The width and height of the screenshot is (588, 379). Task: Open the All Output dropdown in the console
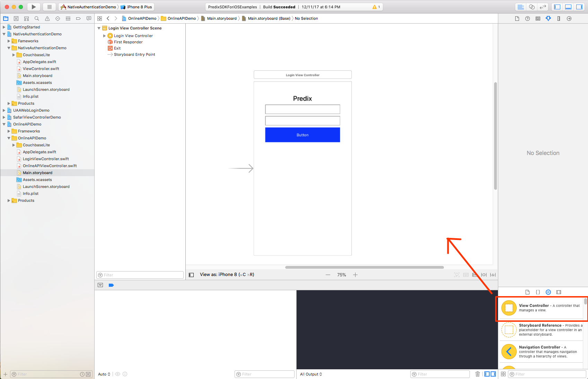coord(310,374)
